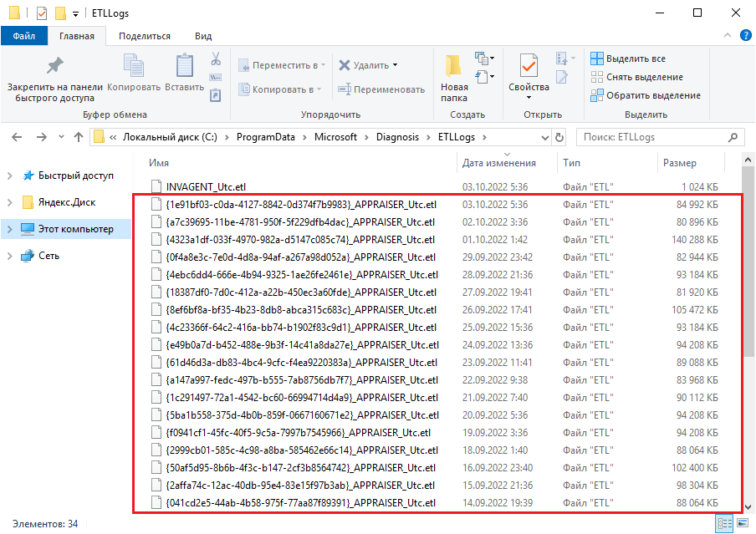The width and height of the screenshot is (756, 534).
Task: Switch to large thumbnails view icon
Action: (743, 524)
